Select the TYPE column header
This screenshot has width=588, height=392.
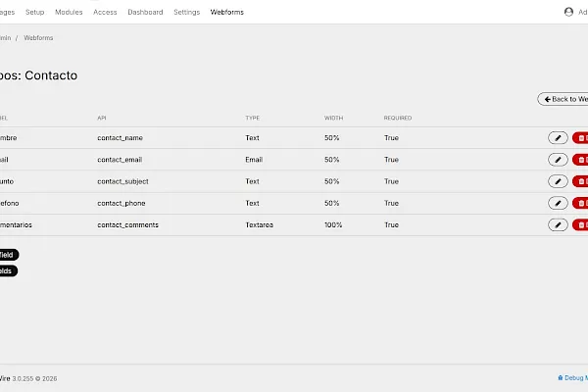click(x=253, y=118)
